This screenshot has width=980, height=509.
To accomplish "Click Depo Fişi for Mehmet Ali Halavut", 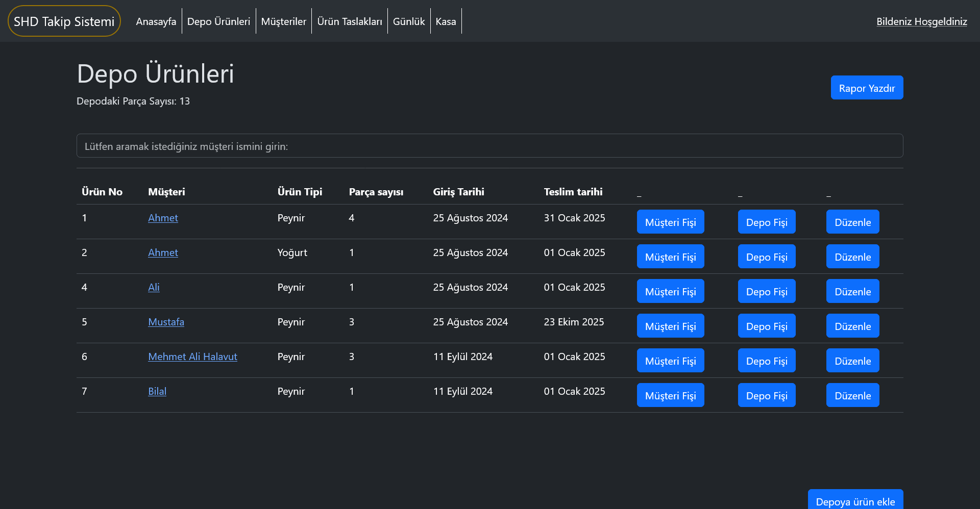I will point(766,361).
